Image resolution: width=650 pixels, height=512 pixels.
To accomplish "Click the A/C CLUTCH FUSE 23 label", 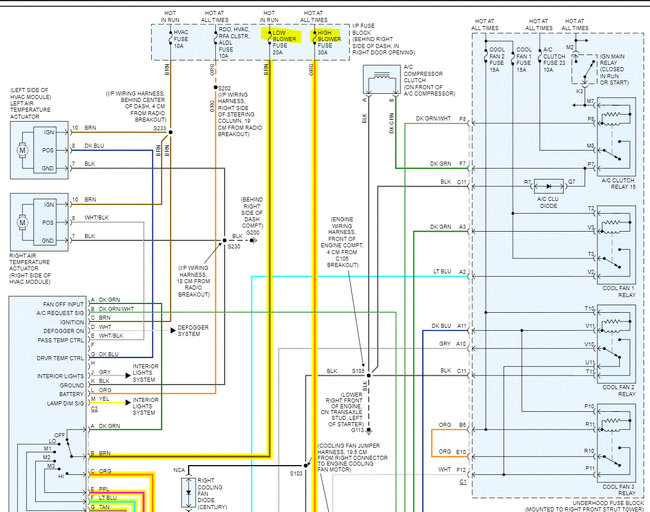I will [554, 60].
